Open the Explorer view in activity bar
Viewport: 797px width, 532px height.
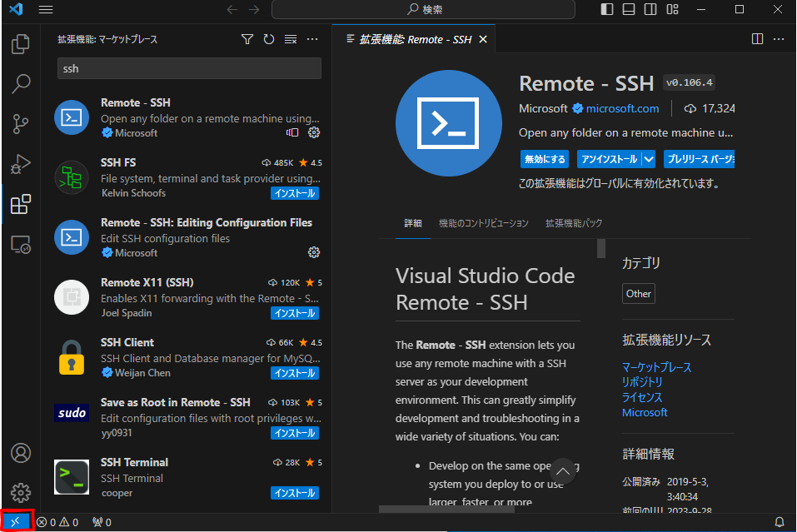click(x=21, y=44)
